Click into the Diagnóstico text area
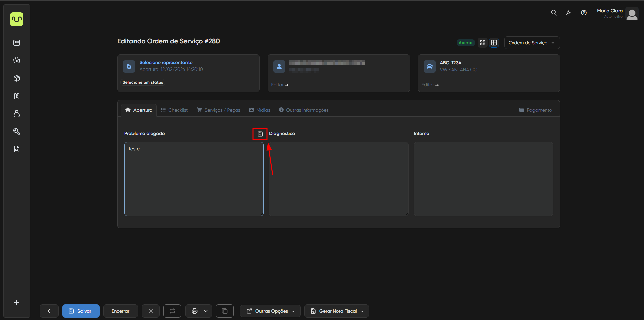Viewport: 644px width, 320px height. [338, 179]
